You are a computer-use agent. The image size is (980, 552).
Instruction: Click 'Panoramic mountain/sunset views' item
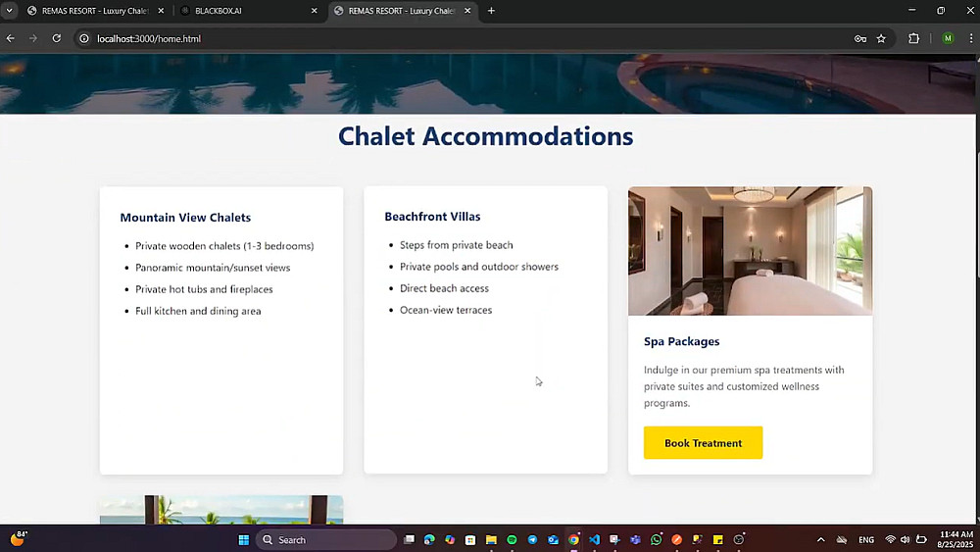coord(213,268)
